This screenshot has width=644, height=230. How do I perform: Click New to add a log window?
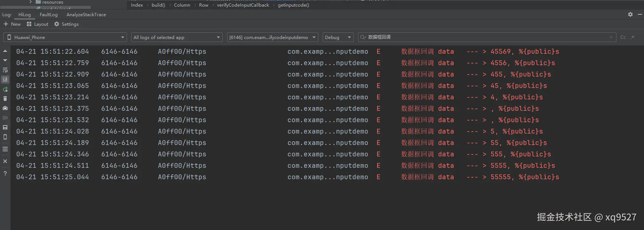[12, 24]
